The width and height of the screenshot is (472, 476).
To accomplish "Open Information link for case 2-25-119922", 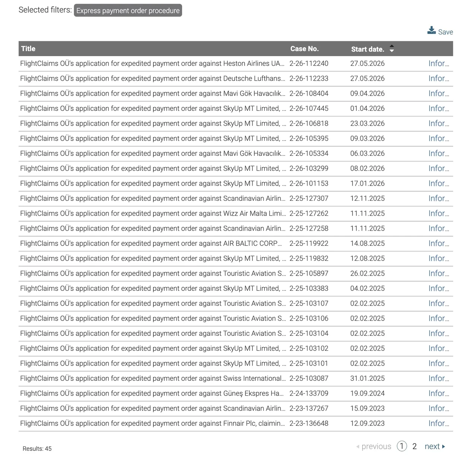I will (x=438, y=244).
